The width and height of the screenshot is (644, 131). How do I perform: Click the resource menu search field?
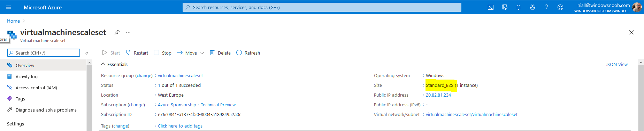click(x=44, y=53)
